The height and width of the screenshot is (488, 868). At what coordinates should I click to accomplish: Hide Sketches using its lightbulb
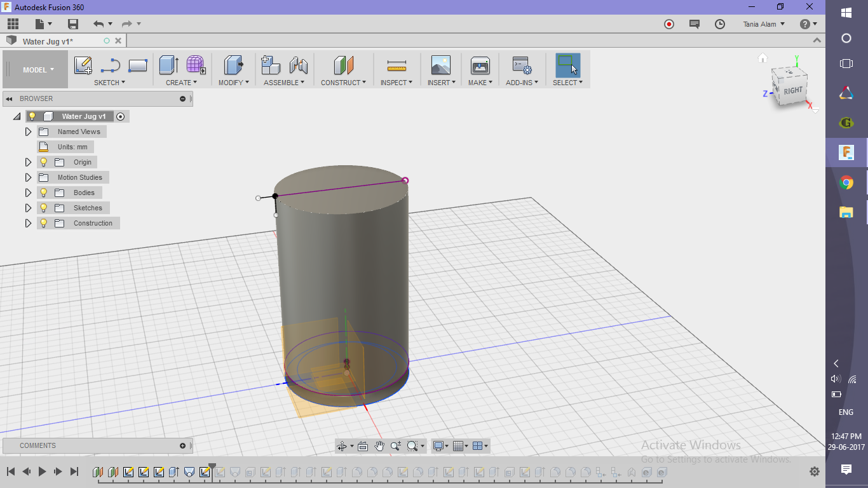coord(44,208)
